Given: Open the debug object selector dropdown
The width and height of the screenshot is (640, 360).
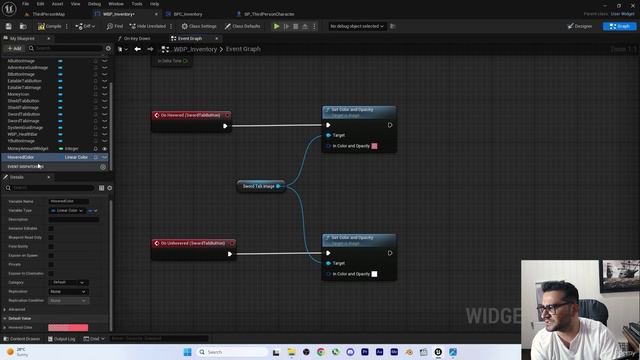Looking at the screenshot, I should pos(357,26).
